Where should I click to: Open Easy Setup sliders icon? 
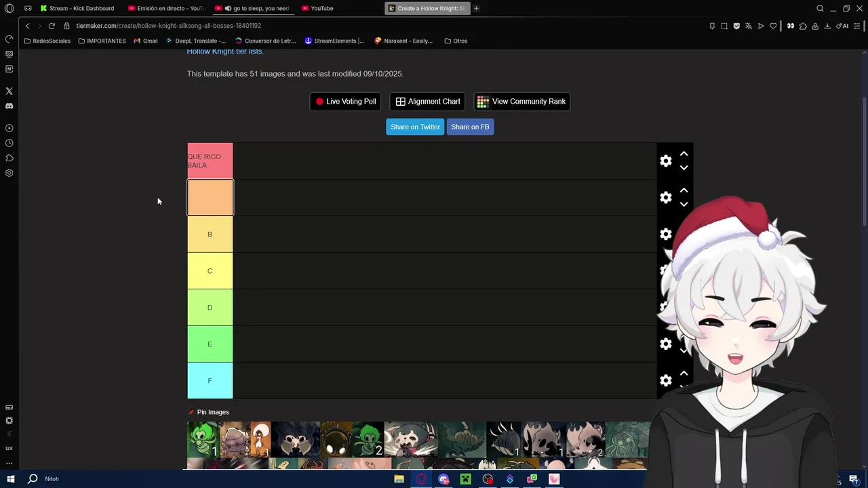point(856,26)
